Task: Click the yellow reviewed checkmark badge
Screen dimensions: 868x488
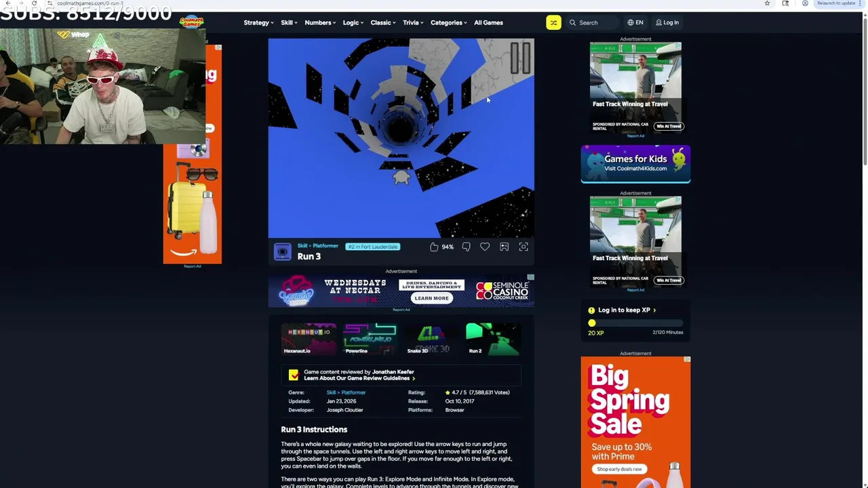Action: (294, 375)
